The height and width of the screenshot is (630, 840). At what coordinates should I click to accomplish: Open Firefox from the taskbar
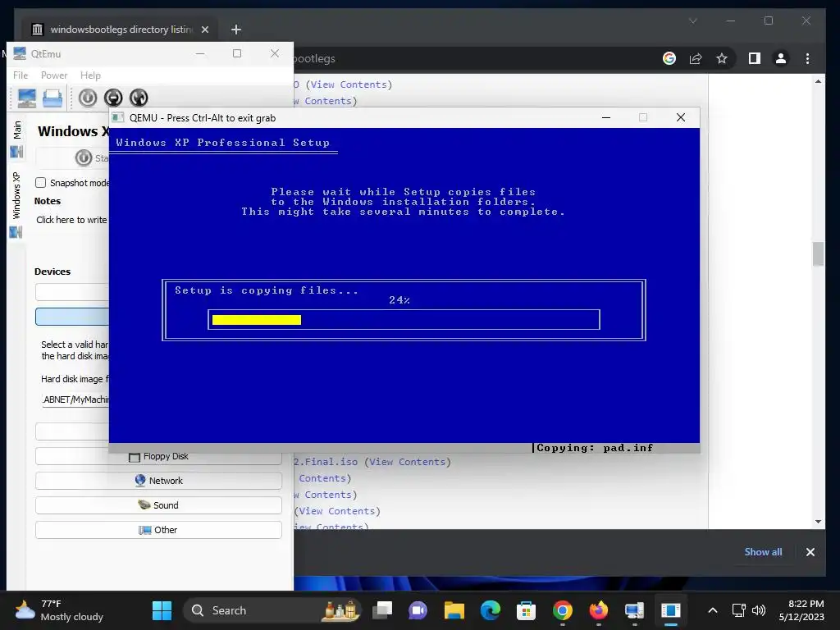click(598, 610)
